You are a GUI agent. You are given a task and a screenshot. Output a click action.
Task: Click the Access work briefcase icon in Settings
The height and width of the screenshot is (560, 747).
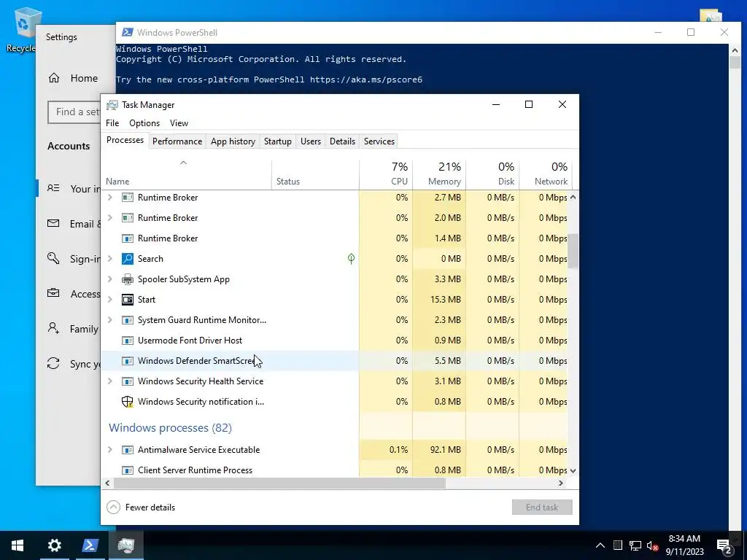coord(53,293)
